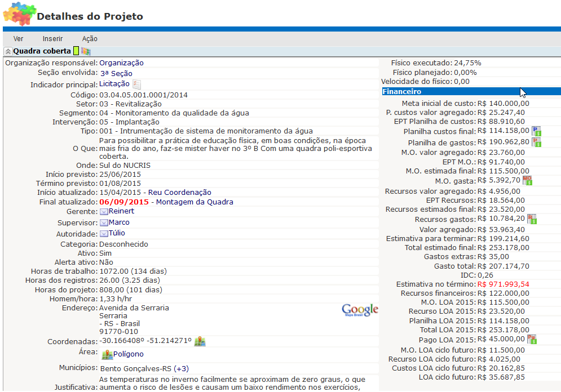This screenshot has height=392, width=561.
Task: Click the Detalhes do Projeto page title
Action: 90,16
